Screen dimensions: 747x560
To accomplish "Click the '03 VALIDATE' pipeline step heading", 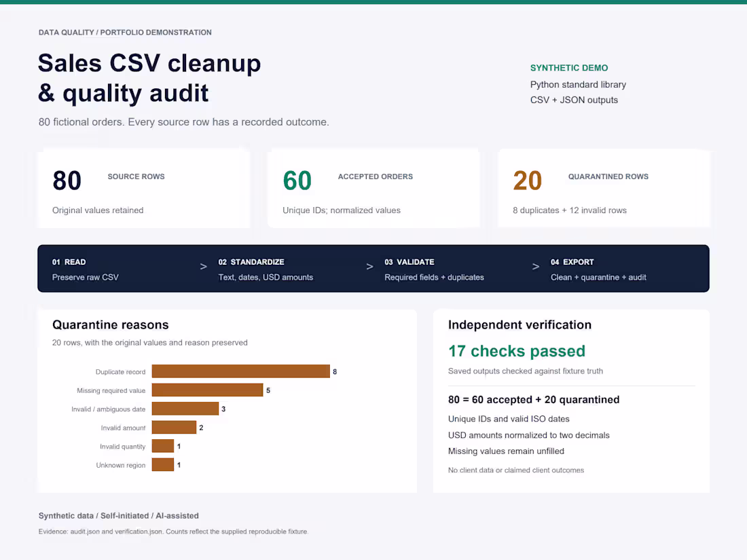I will (409, 262).
